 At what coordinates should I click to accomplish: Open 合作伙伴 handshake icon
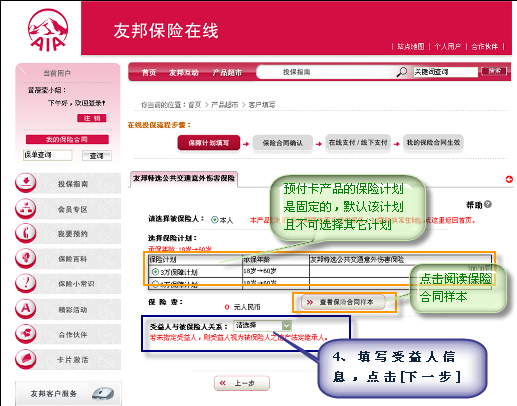pyautogui.click(x=26, y=334)
